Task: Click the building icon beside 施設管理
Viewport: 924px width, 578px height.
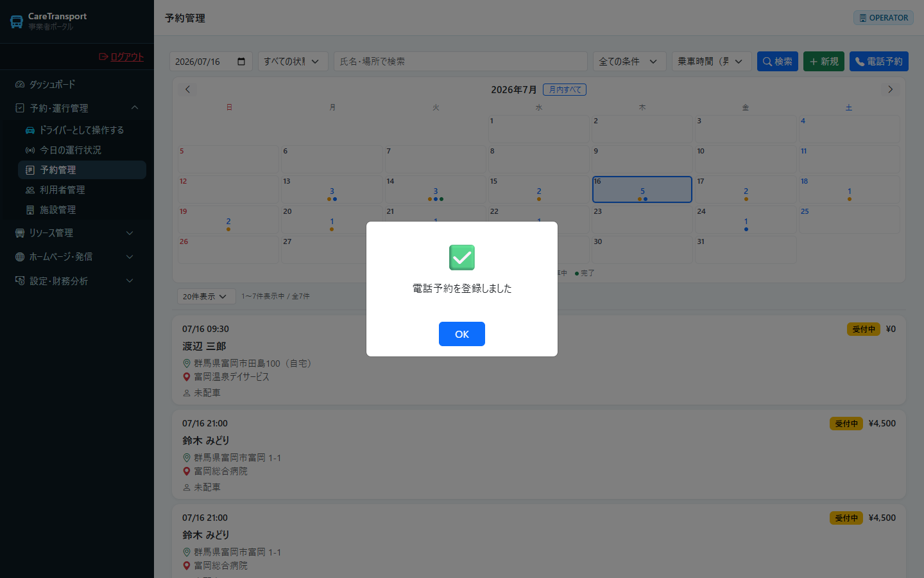Action: click(30, 209)
